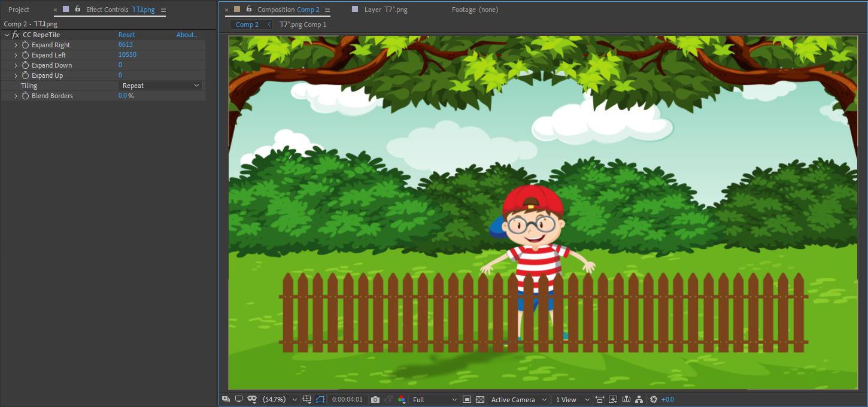The height and width of the screenshot is (407, 868).
Task: Select the Effect Controls tab
Action: [x=120, y=10]
